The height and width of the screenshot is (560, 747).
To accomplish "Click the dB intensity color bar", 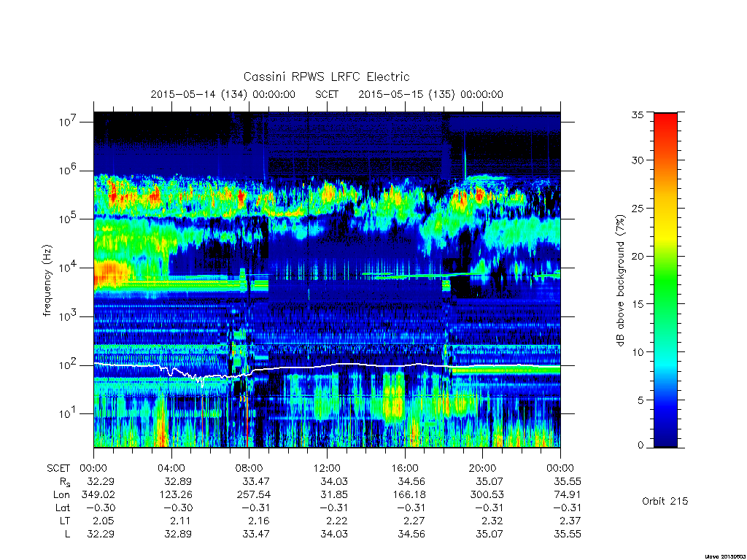I will click(x=665, y=280).
